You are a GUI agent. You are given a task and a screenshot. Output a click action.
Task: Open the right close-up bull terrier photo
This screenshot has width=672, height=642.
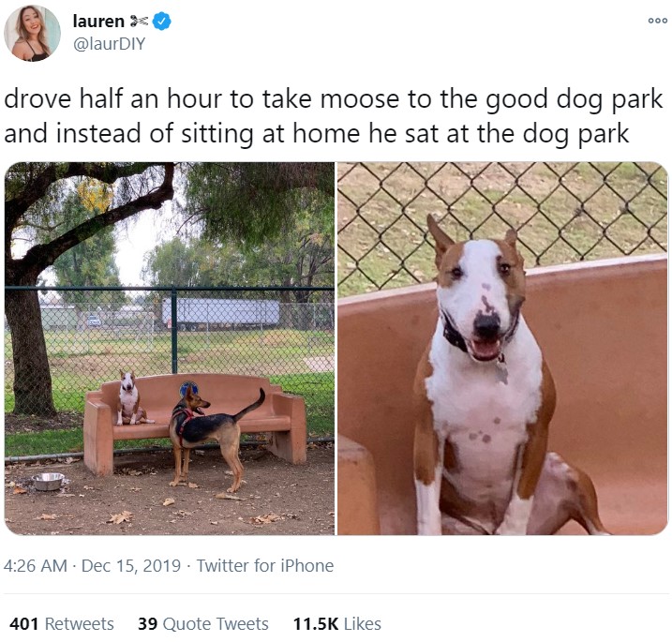pos(502,349)
